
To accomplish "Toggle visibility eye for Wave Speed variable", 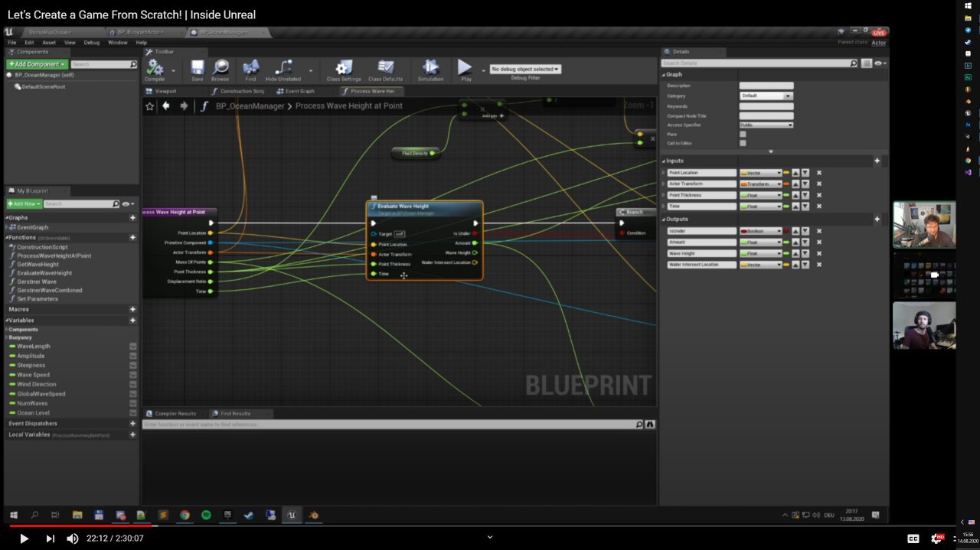I will point(133,375).
